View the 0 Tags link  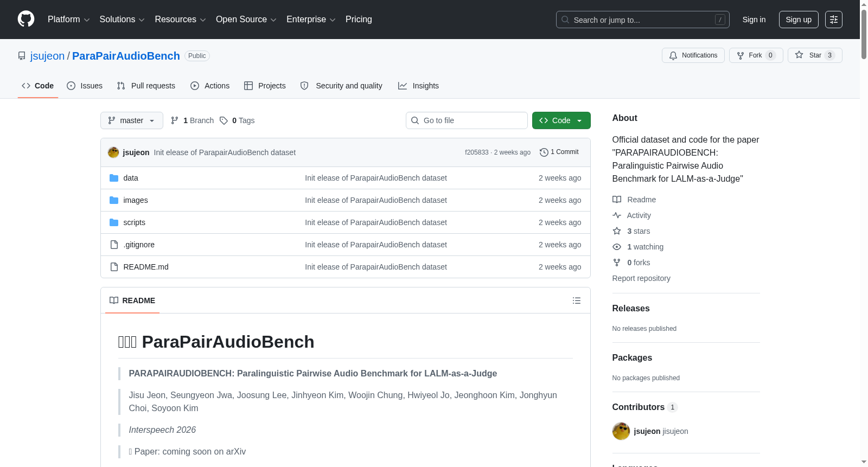pyautogui.click(x=237, y=120)
